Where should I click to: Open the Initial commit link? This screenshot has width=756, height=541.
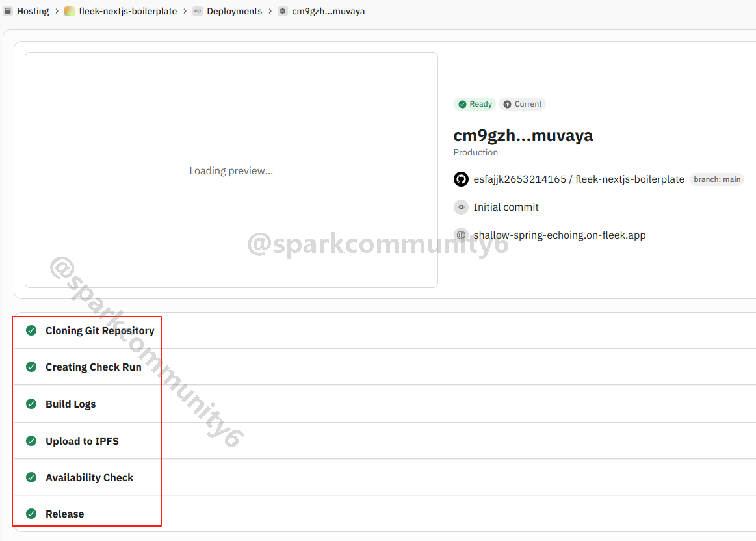[506, 207]
